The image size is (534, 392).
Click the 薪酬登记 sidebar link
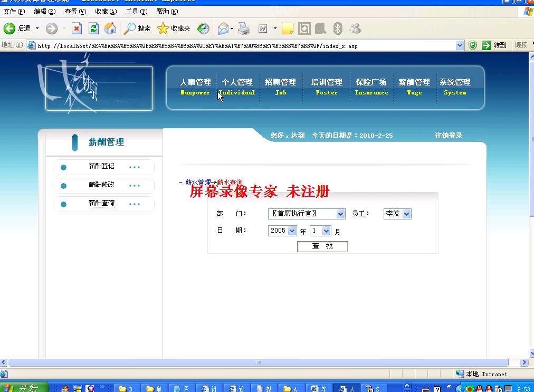point(101,166)
